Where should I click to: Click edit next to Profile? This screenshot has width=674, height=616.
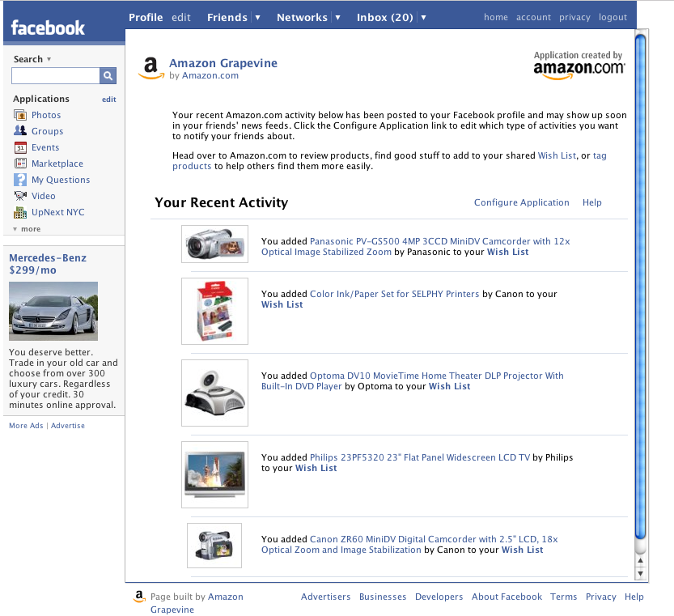tap(181, 18)
